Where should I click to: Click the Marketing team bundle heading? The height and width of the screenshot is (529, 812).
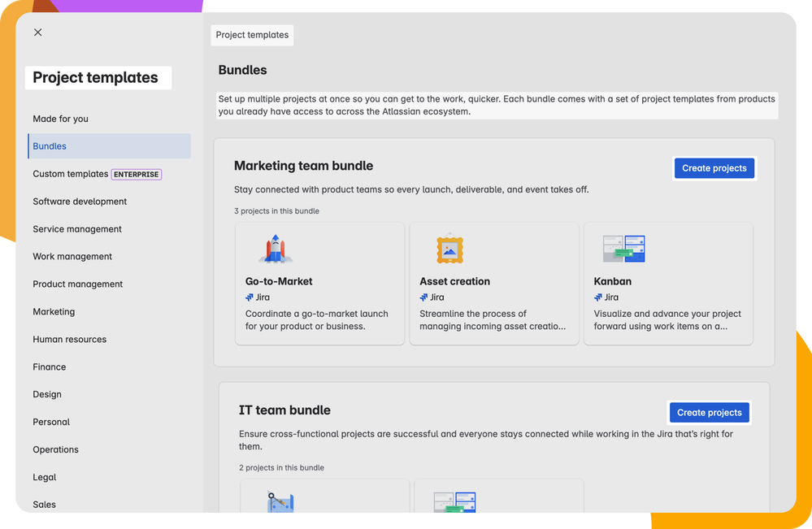(x=303, y=166)
